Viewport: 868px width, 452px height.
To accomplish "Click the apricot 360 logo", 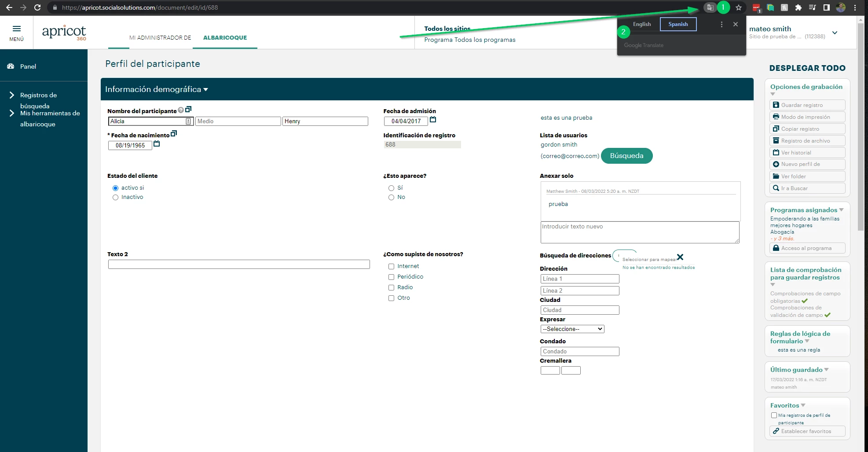I will [x=64, y=33].
